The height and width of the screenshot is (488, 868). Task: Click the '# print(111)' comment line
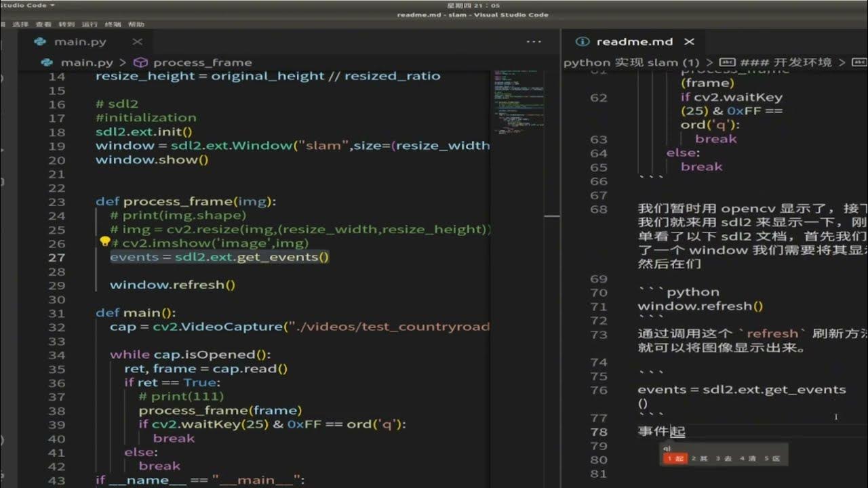181,396
